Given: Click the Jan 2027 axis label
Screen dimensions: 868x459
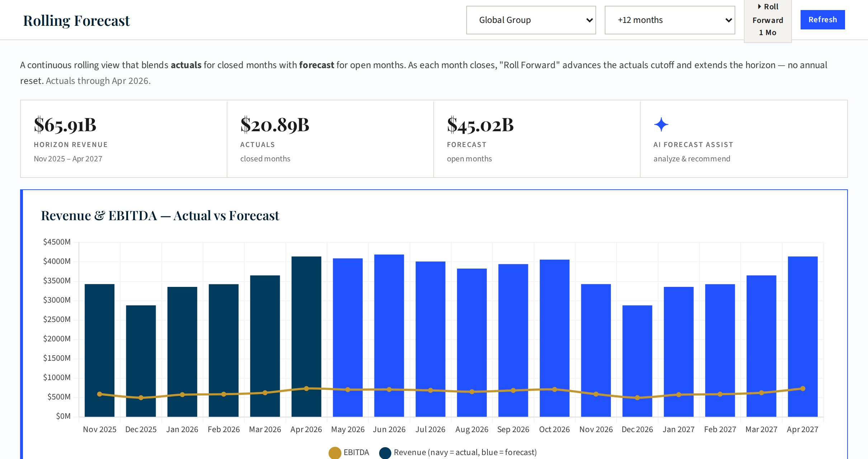Looking at the screenshot, I should [x=679, y=429].
